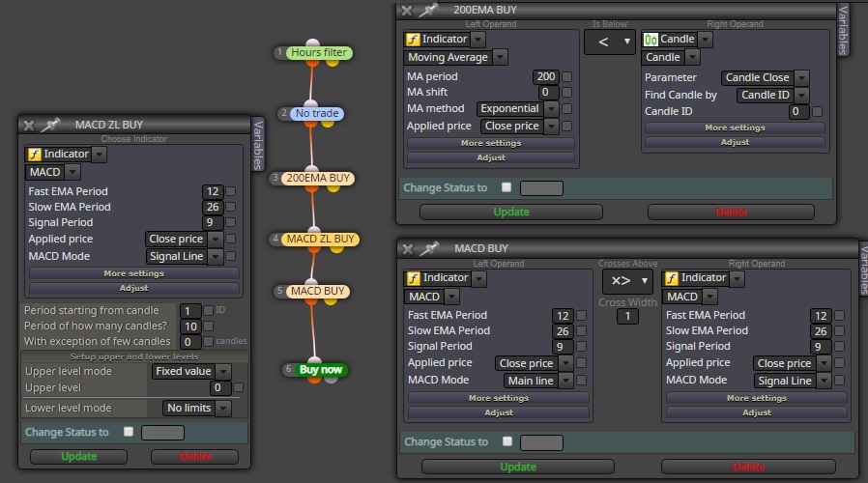Select the No trade node
868x483 pixels.
(317, 113)
